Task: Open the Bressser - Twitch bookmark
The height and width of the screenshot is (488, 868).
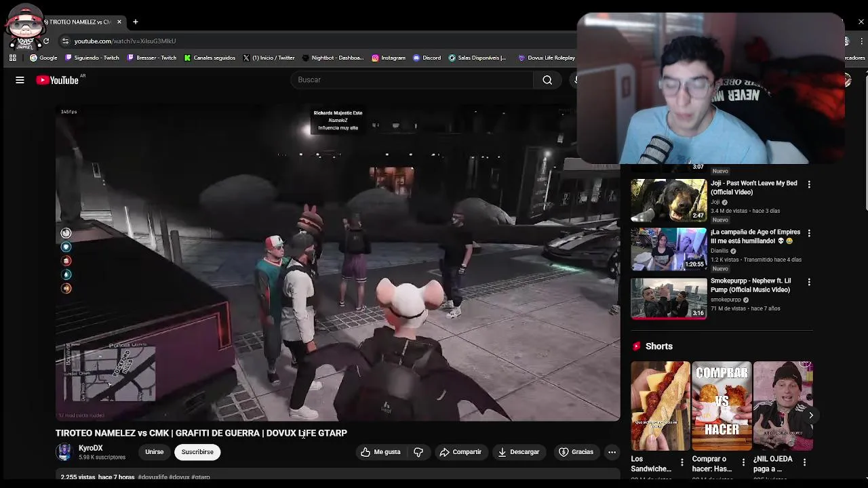Action: 152,58
